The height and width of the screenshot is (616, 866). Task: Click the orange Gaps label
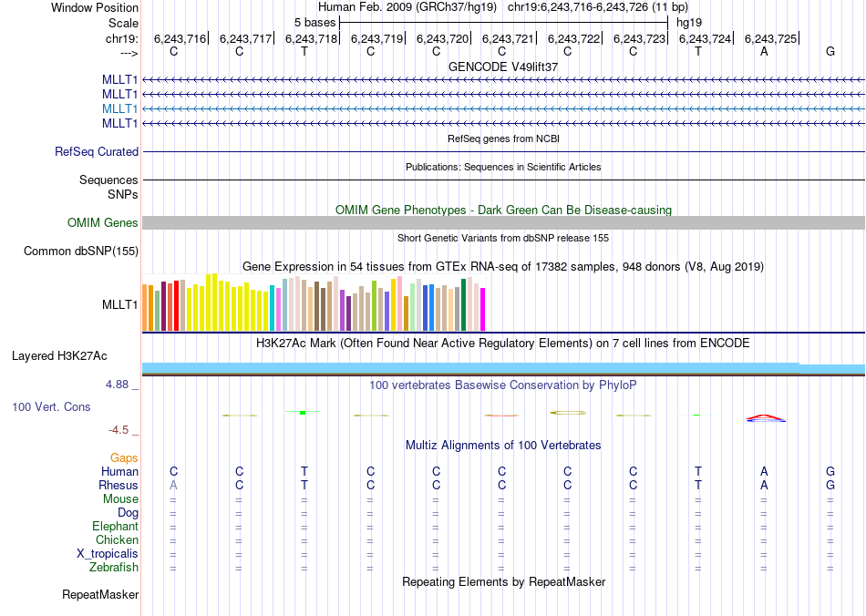coord(124,458)
